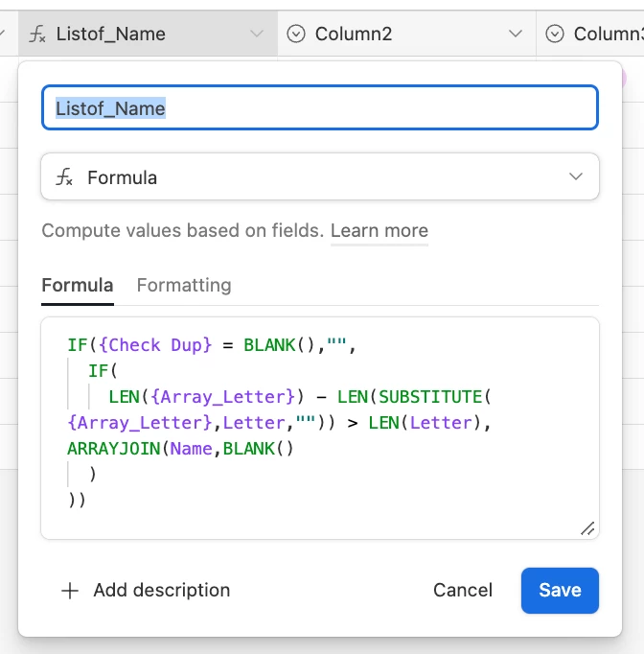Click the plus icon beside Add description

click(70, 591)
